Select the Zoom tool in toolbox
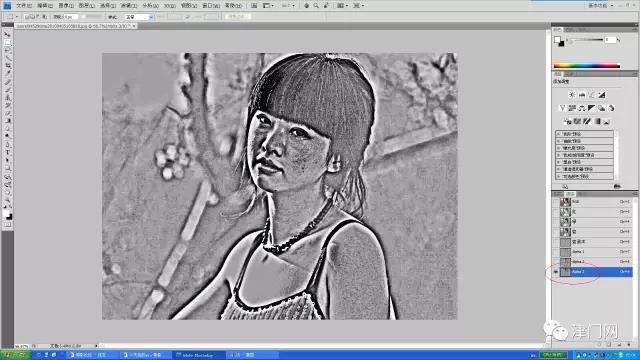The image size is (640, 360). click(7, 200)
